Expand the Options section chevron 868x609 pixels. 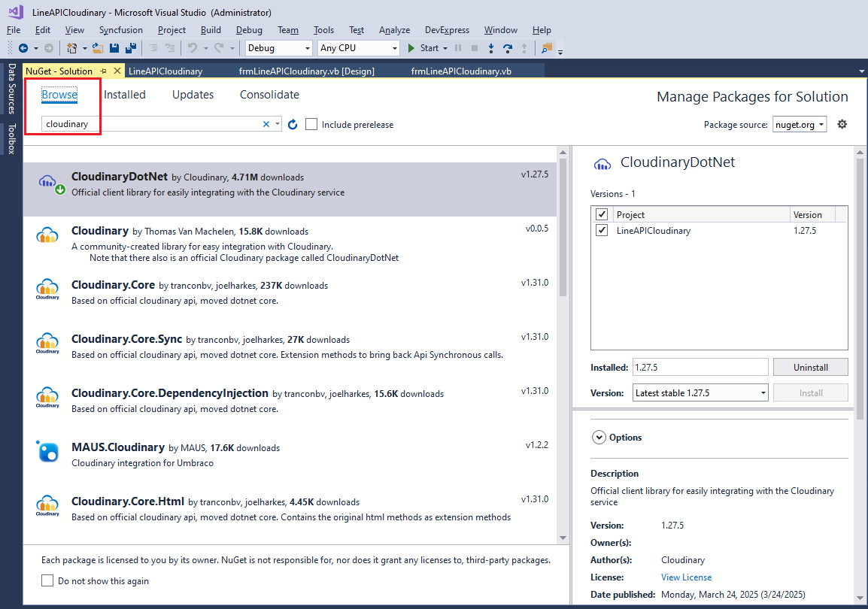599,438
